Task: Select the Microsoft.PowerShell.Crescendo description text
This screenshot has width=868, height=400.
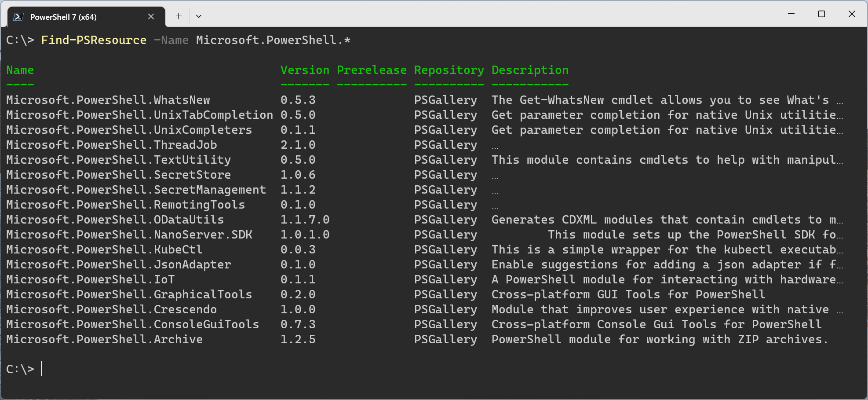Action: [x=660, y=309]
